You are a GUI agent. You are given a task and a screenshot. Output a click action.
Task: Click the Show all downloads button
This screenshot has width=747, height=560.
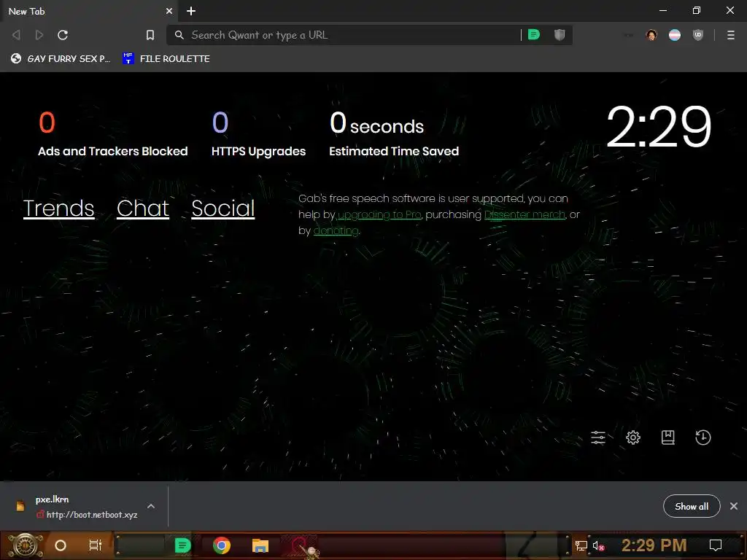(x=692, y=506)
